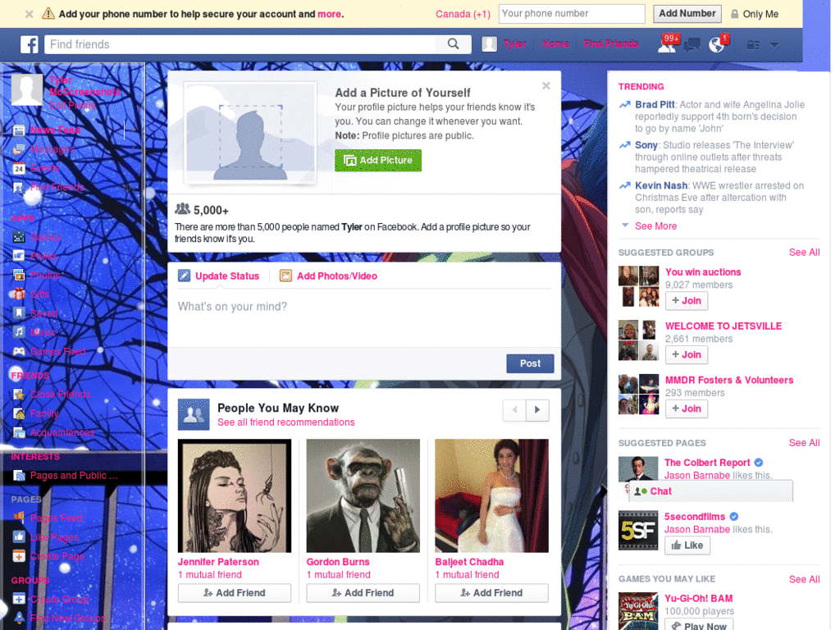Click the Pokes icon in sidebar
Screen dimensions: 840x630
click(x=19, y=256)
